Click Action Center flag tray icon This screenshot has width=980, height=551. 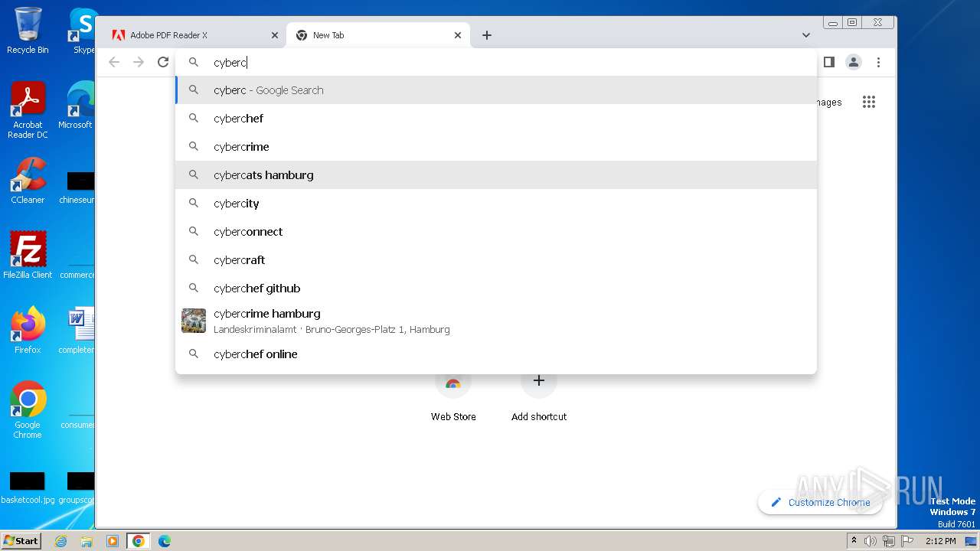pos(906,541)
